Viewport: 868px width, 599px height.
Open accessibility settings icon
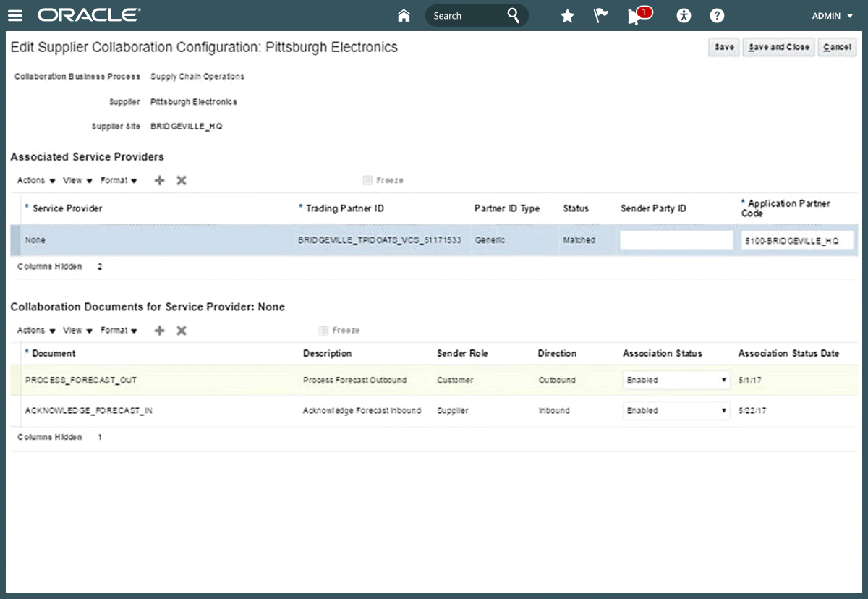click(x=684, y=16)
